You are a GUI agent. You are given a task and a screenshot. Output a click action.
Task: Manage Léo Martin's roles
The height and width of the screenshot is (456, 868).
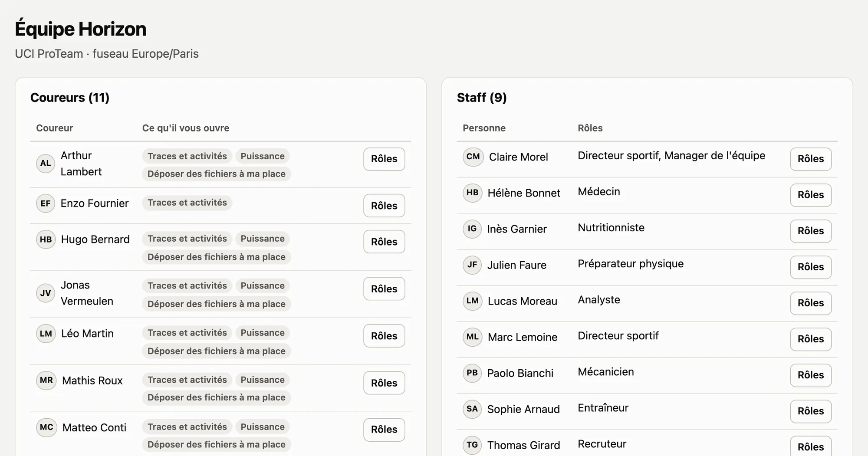pos(384,336)
